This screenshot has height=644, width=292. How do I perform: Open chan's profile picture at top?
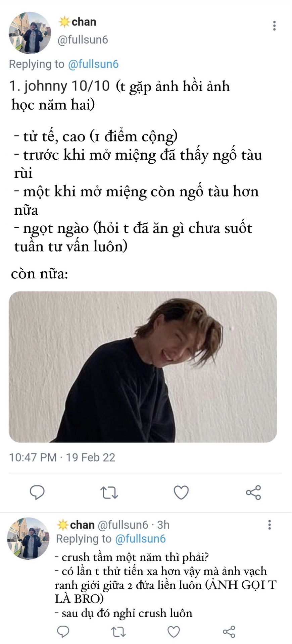(x=30, y=33)
